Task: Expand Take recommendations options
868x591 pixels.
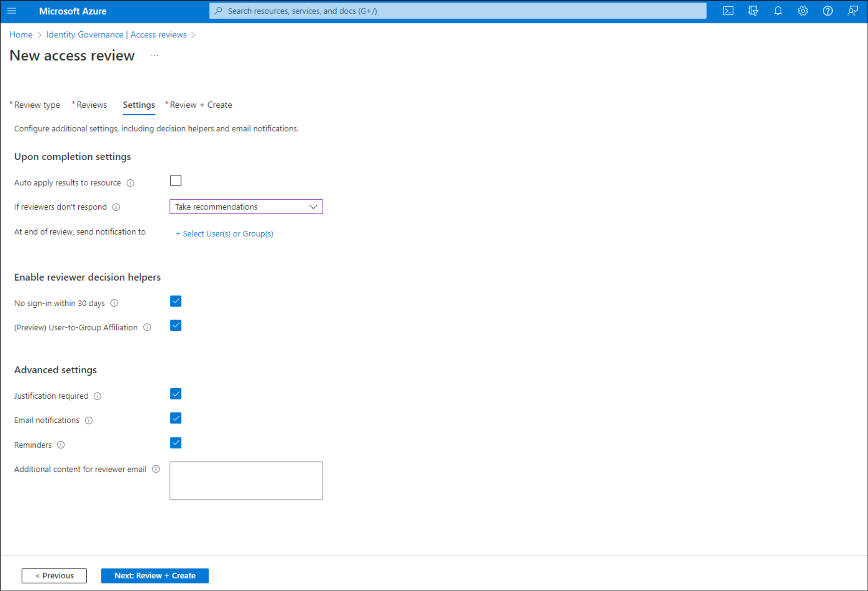Action: (313, 206)
